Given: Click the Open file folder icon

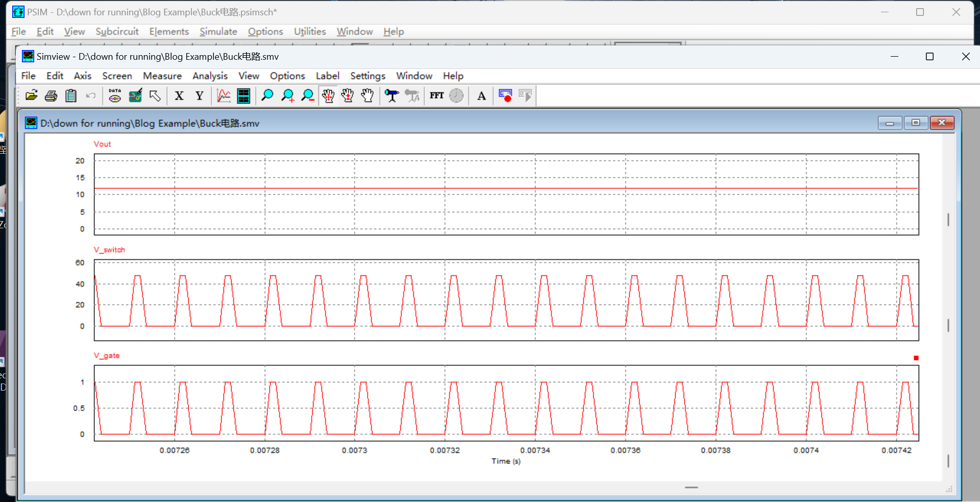Looking at the screenshot, I should (32, 95).
